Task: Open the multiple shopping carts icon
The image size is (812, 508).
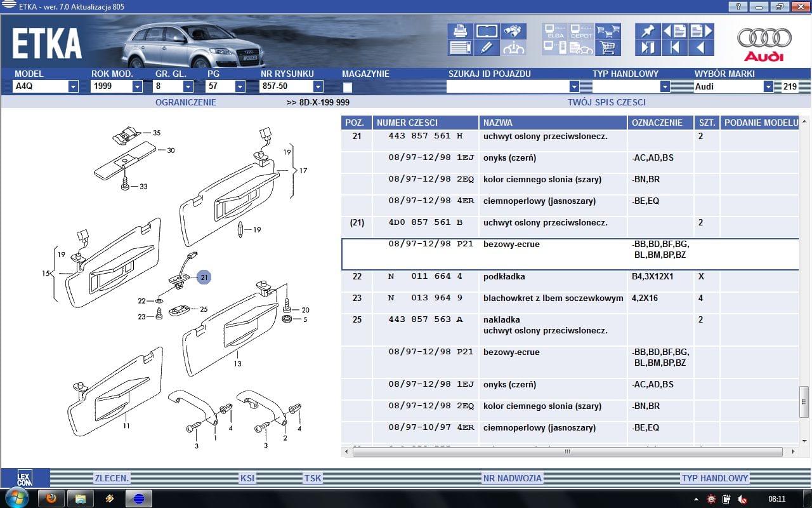Action: [608, 31]
